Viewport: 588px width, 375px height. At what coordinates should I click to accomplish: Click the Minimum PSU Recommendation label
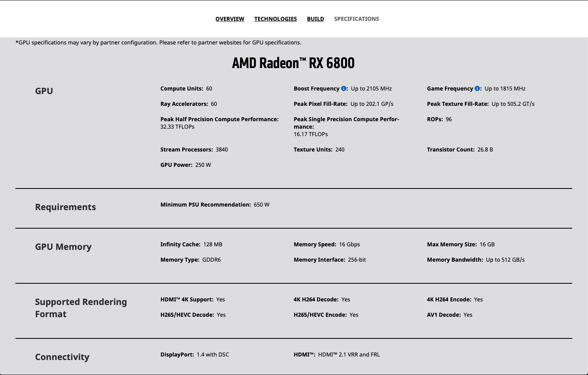pos(205,205)
